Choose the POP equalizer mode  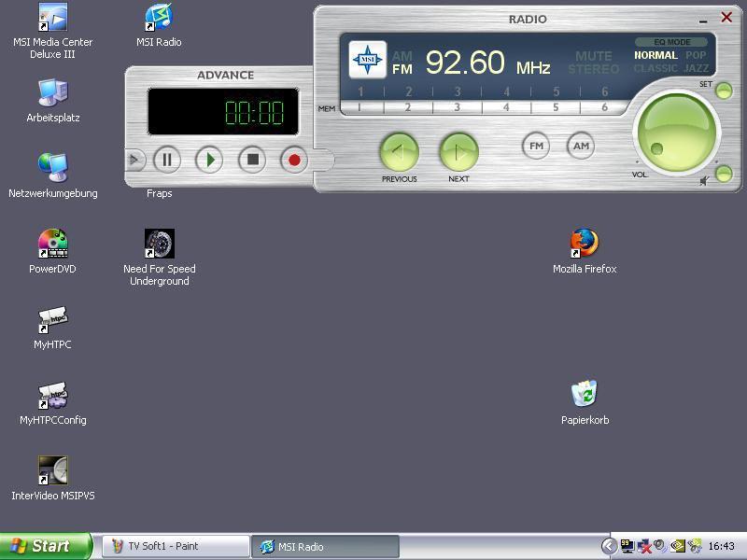[x=696, y=55]
